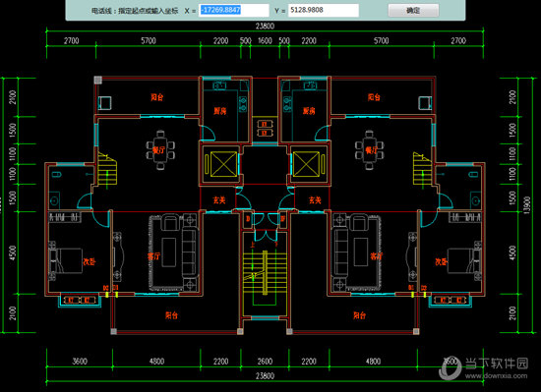
Task: Pick the dining table in the right unit
Action: tap(370, 150)
